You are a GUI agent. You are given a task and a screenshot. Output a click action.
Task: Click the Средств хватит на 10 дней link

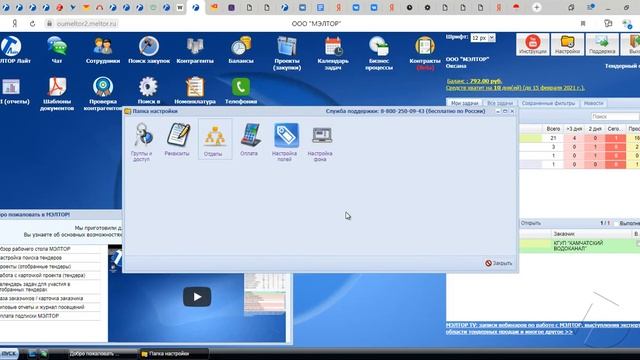pos(515,88)
